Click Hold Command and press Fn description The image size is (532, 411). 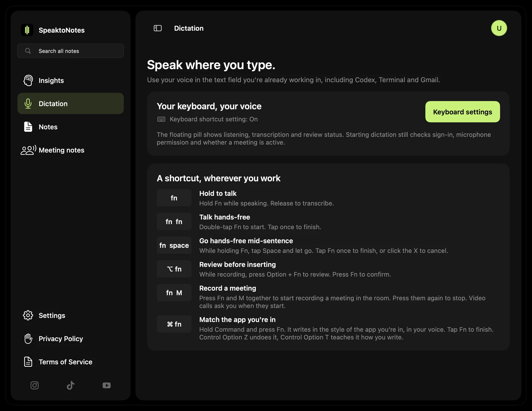346,333
